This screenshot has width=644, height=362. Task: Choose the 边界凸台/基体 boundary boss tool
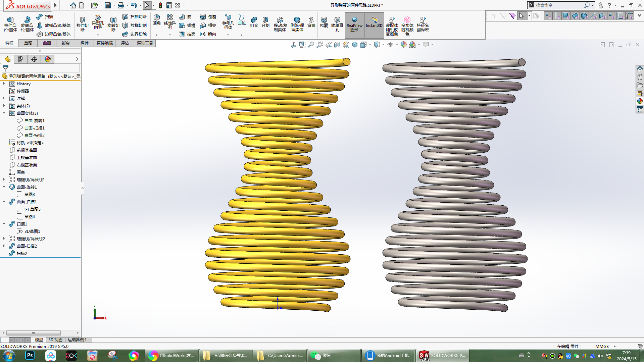(x=54, y=34)
